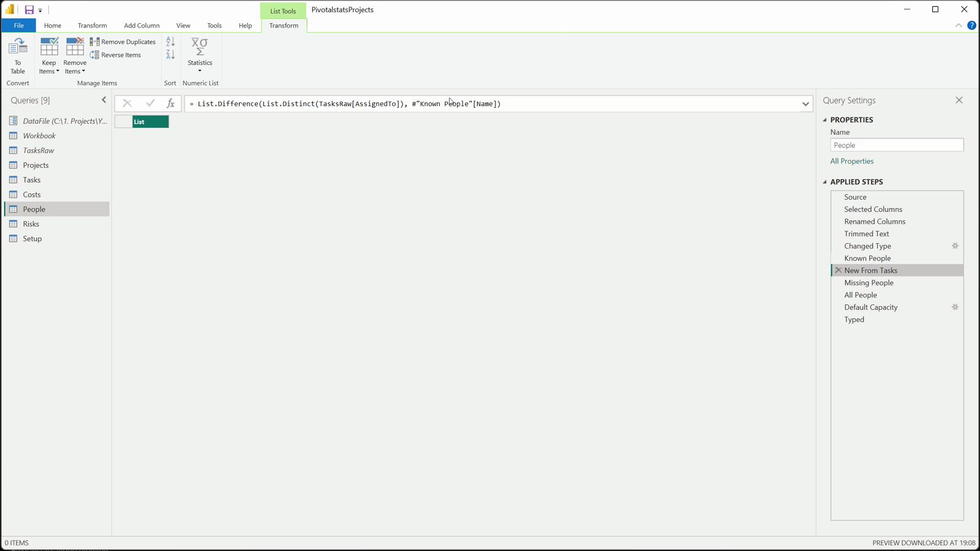Screen dimensions: 980x551
Task: Confirm formula with checkmark icon
Action: coord(150,103)
